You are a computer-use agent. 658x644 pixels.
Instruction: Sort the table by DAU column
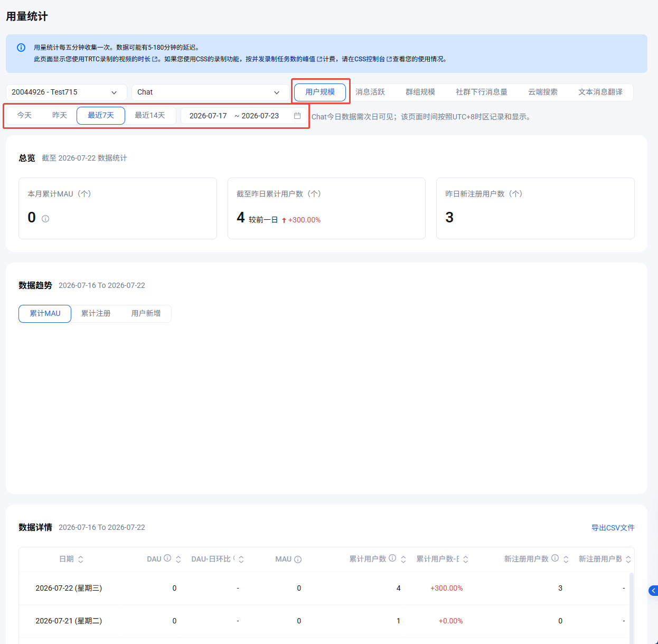click(x=178, y=559)
